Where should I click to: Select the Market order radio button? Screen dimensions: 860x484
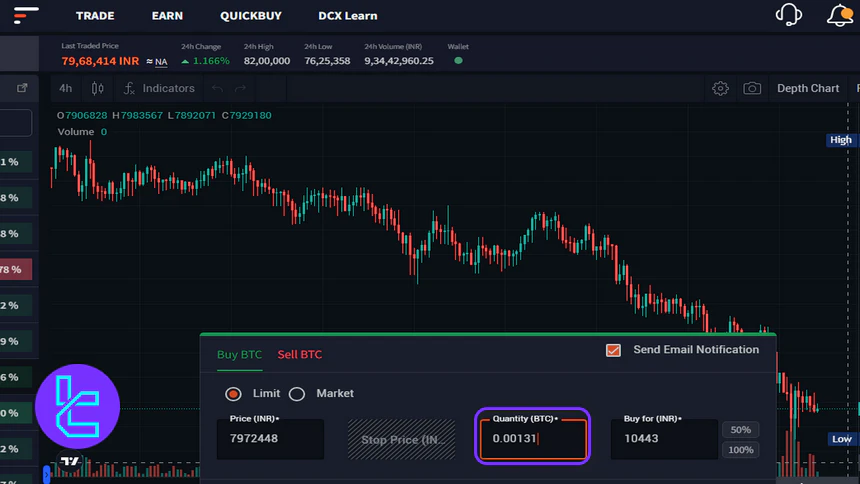(x=297, y=393)
